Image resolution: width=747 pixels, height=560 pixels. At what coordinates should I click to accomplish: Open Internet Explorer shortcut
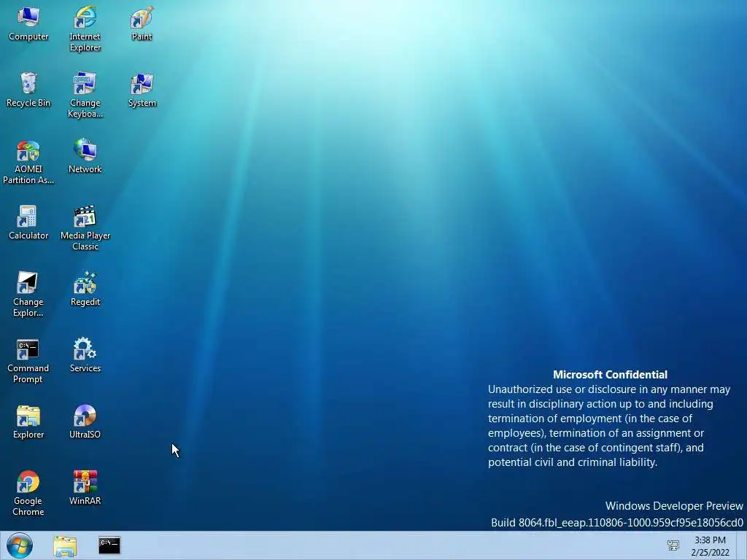click(x=85, y=28)
